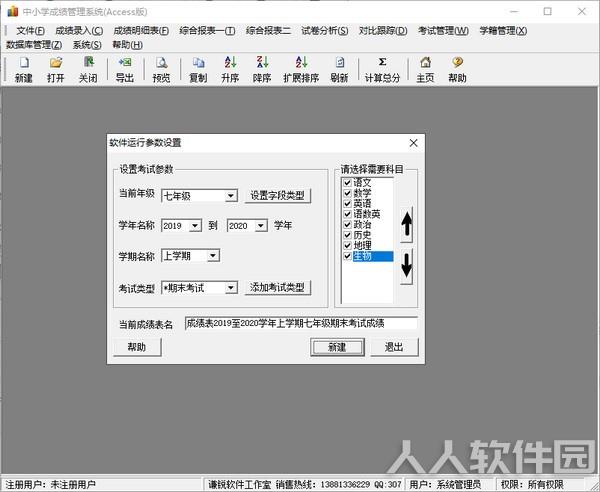
Task: Open print 预览 from toolbar
Action: tap(161, 69)
